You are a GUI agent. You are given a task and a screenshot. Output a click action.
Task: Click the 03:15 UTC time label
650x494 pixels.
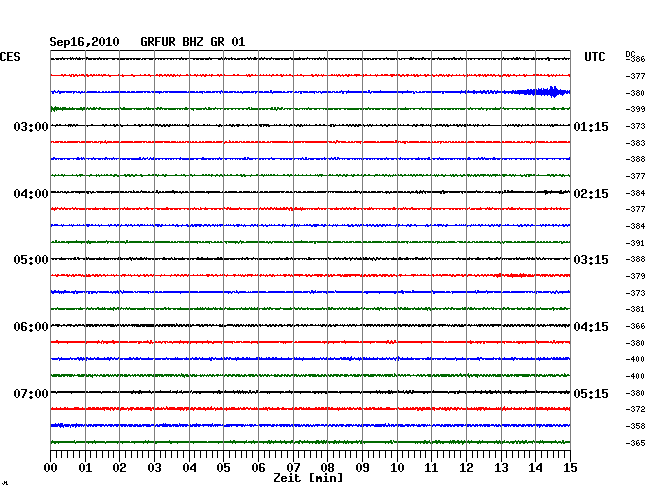[591, 260]
